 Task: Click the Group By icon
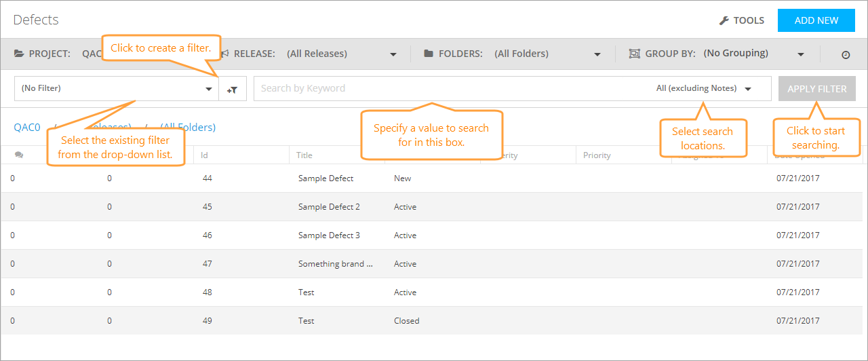pos(634,54)
